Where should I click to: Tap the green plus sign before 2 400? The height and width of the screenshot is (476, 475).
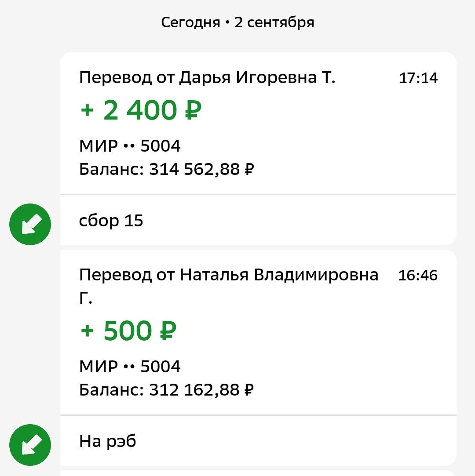(87, 110)
